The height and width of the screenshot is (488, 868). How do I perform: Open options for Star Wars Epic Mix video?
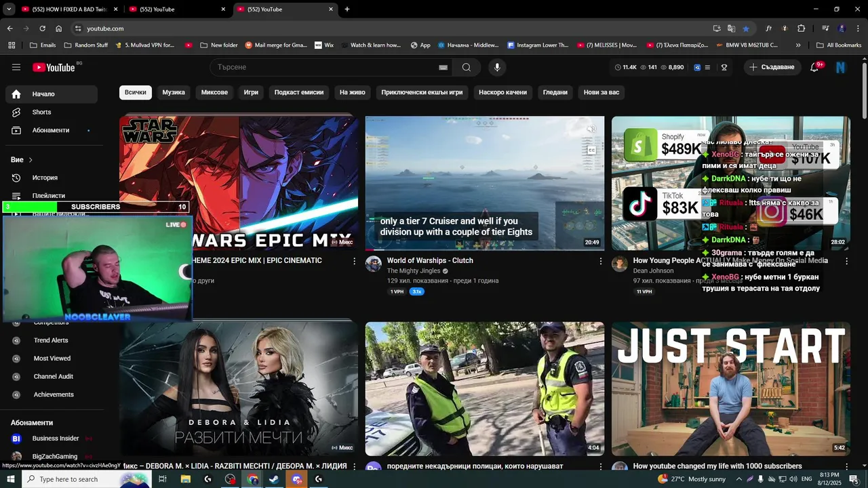(354, 261)
